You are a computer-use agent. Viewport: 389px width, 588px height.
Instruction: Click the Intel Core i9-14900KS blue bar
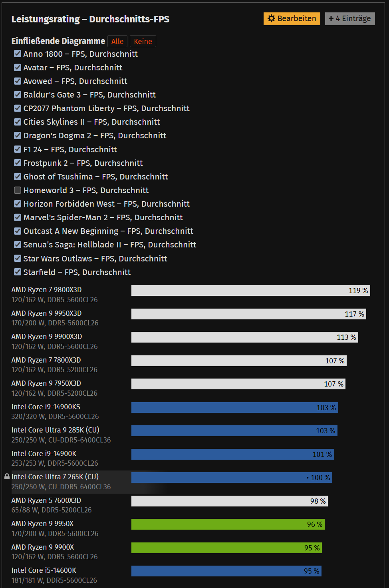[235, 407]
